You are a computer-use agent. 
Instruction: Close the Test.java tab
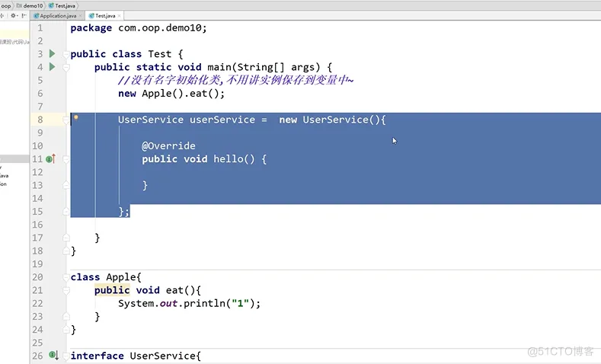click(119, 16)
